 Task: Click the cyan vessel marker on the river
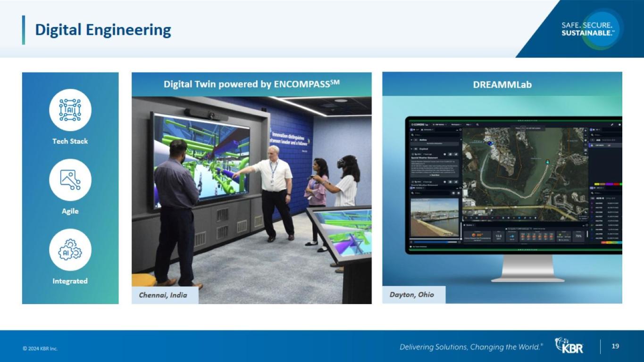(x=547, y=161)
